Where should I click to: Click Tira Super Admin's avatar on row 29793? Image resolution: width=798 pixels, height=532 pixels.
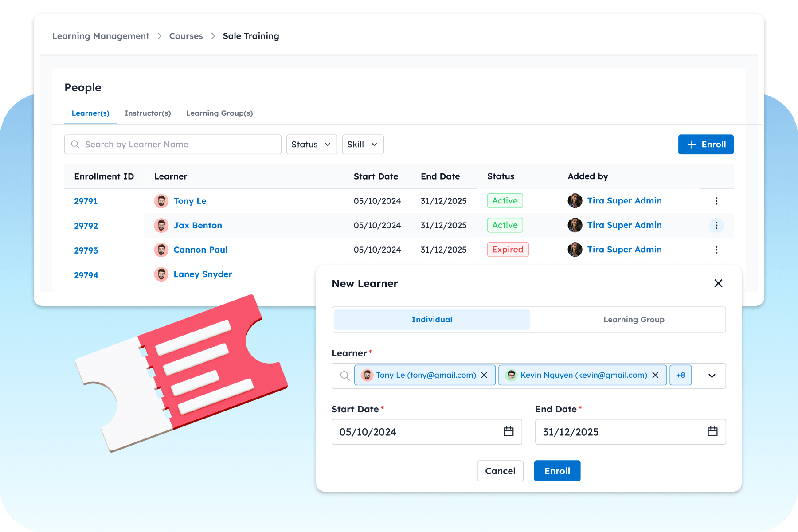[575, 250]
